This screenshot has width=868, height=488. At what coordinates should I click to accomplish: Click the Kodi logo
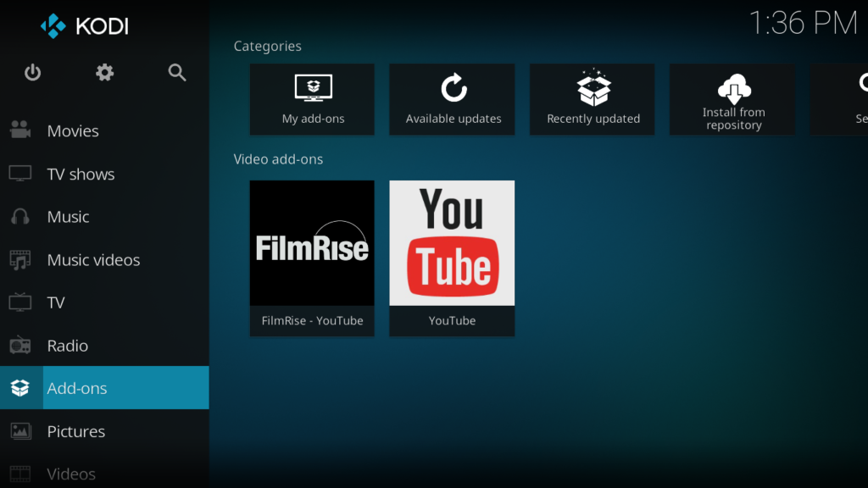click(x=85, y=26)
